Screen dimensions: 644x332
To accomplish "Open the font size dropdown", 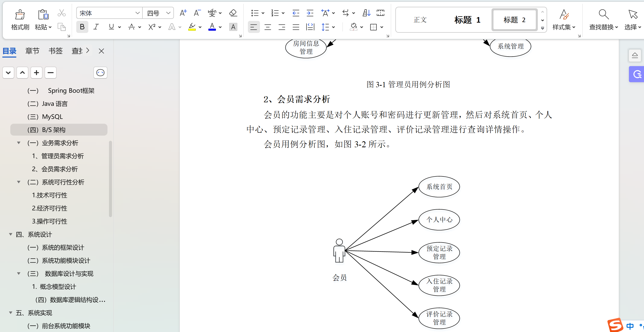I will [168, 13].
